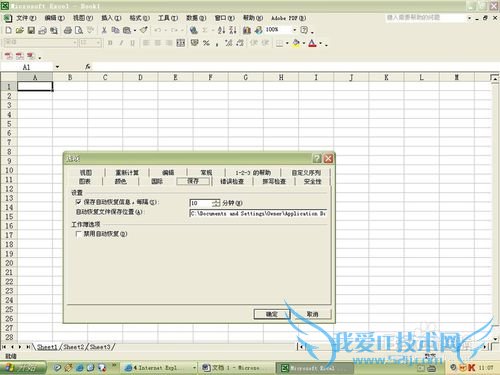Switch to the 重新计算 tab

[x=127, y=172]
